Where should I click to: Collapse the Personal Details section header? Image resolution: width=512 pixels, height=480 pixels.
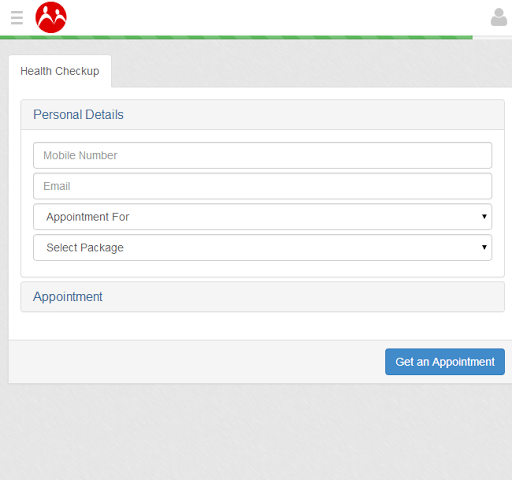pyautogui.click(x=262, y=115)
